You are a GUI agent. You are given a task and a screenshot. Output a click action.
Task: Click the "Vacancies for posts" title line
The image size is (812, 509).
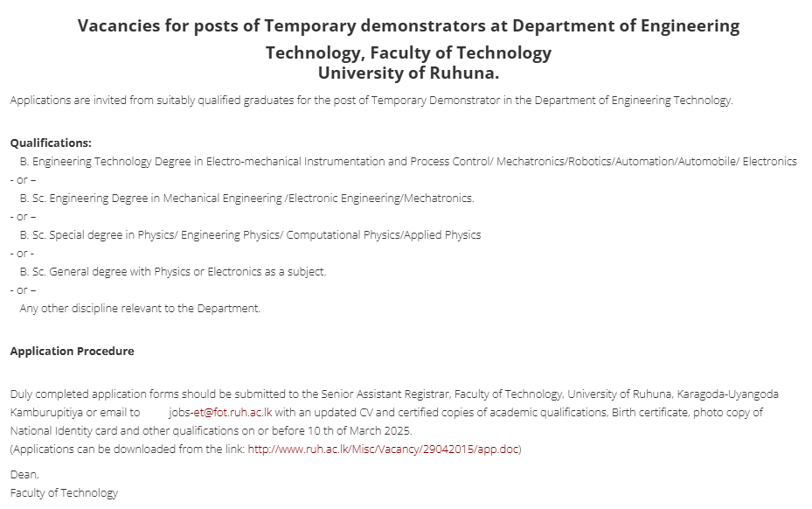[x=408, y=26]
